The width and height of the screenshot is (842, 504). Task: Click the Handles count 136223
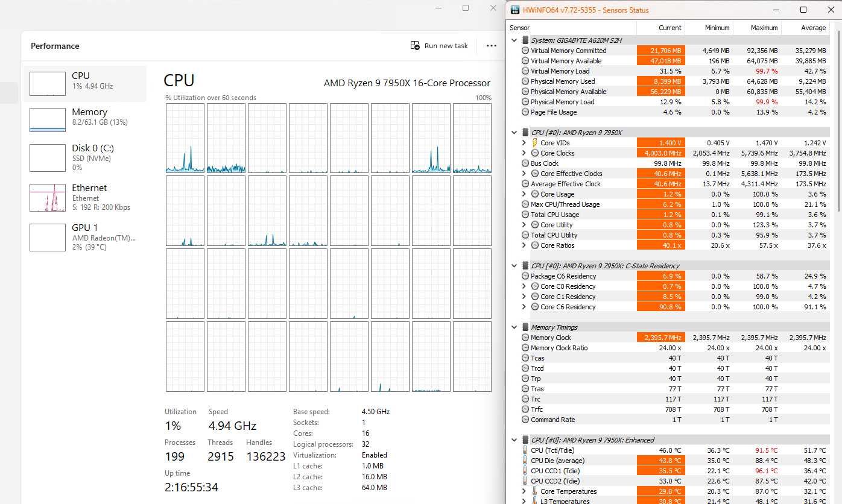265,456
